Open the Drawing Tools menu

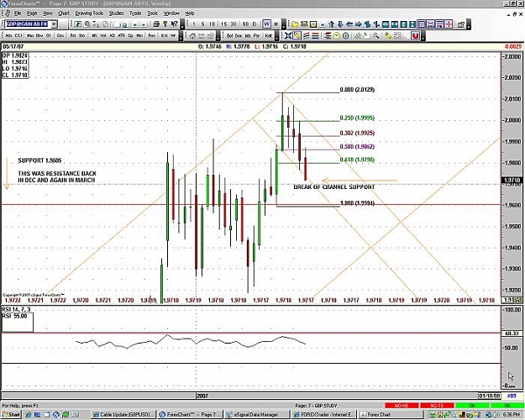89,13
